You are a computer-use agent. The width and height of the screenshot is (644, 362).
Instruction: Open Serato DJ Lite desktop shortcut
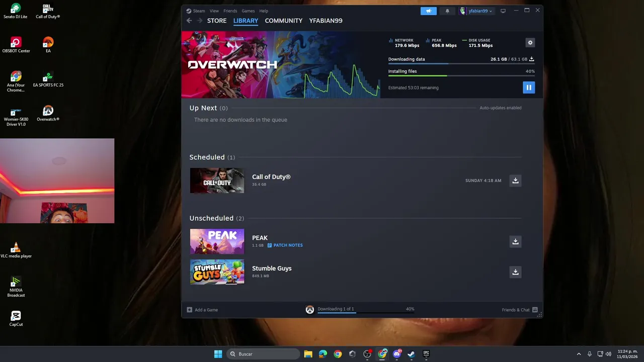coord(16,11)
